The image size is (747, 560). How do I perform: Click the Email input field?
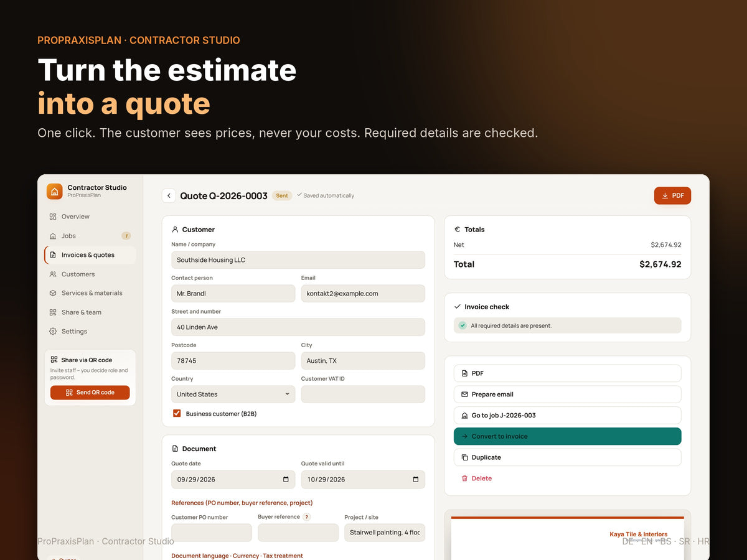click(363, 294)
